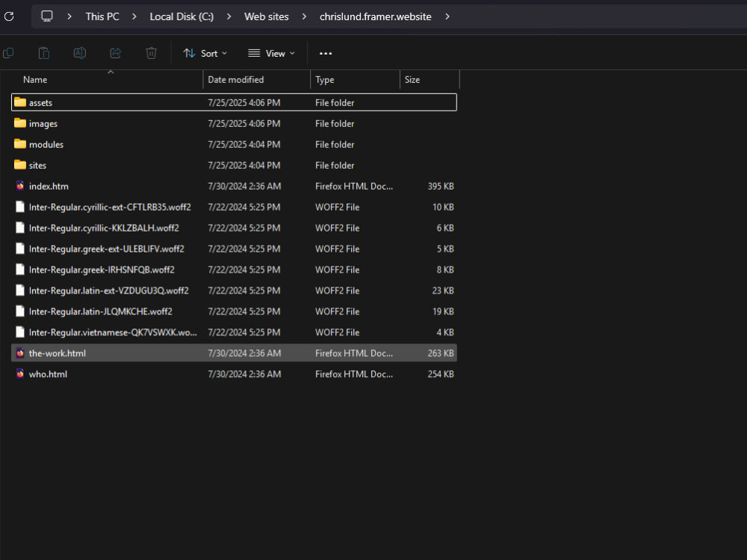Go to Local Disk (C:) in breadcrumb
Viewport: 747px width, 560px height.
point(182,16)
